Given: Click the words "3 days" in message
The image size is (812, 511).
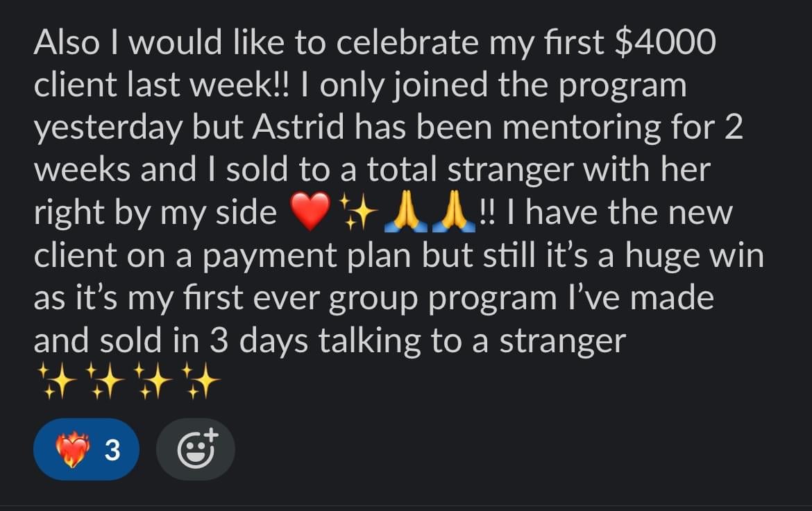Looking at the screenshot, I should 259,342.
